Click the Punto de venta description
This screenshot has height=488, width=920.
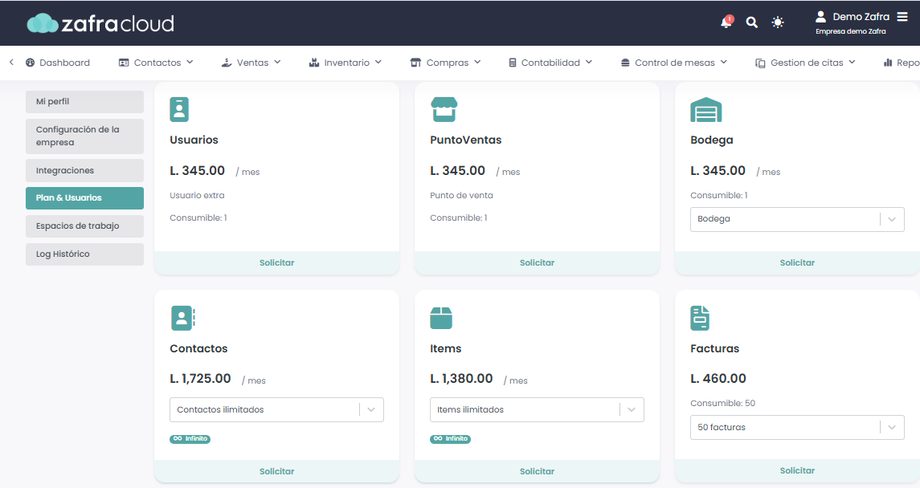tap(461, 195)
